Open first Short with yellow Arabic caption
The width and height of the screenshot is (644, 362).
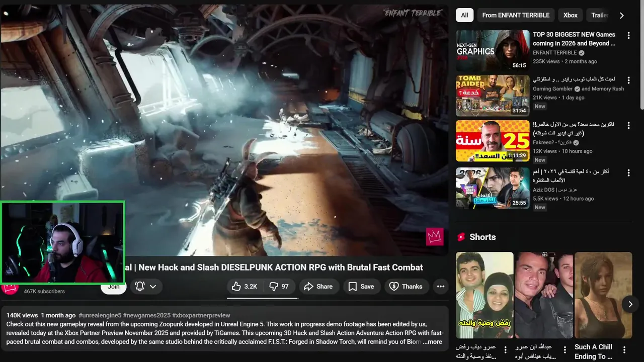(485, 295)
